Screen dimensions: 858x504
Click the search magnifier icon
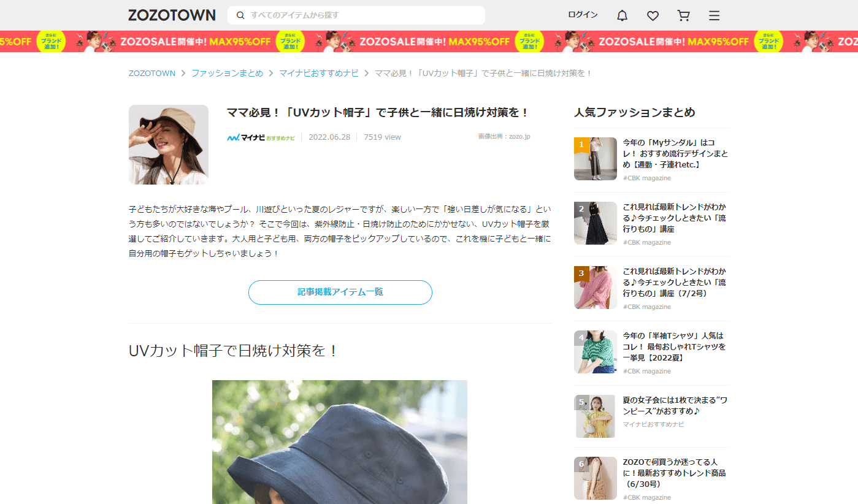240,15
